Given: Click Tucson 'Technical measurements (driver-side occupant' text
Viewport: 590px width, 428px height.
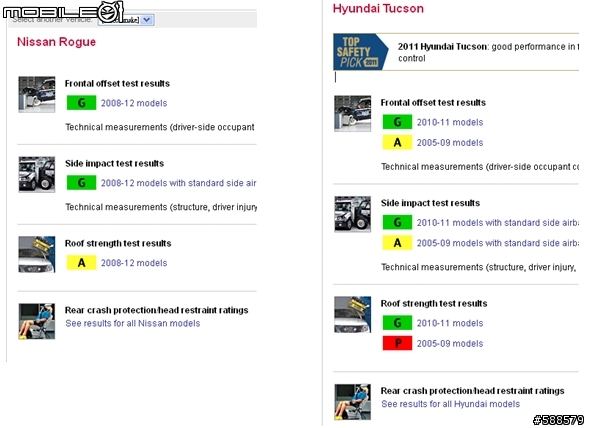Looking at the screenshot, I should [x=480, y=167].
